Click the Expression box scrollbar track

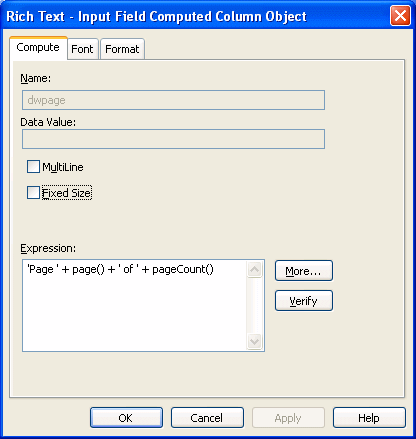(255, 306)
